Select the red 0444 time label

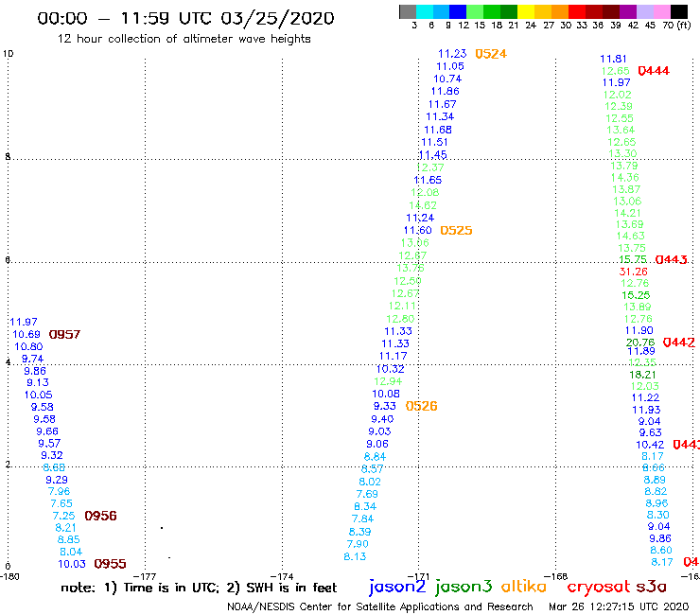[654, 71]
